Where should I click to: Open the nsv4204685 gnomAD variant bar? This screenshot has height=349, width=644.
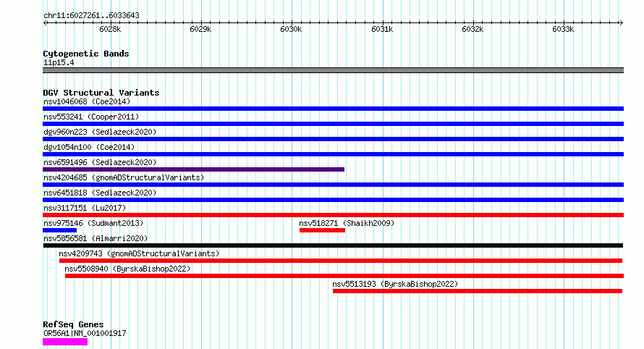[x=333, y=185]
